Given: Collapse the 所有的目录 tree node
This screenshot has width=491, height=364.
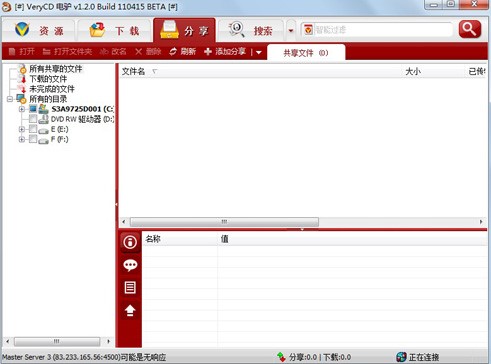Looking at the screenshot, I should coord(10,99).
